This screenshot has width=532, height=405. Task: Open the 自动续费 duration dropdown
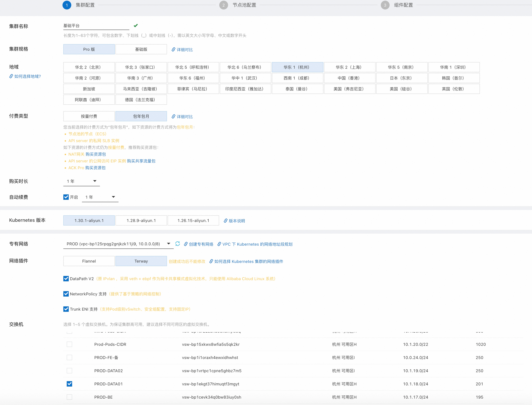(x=100, y=197)
